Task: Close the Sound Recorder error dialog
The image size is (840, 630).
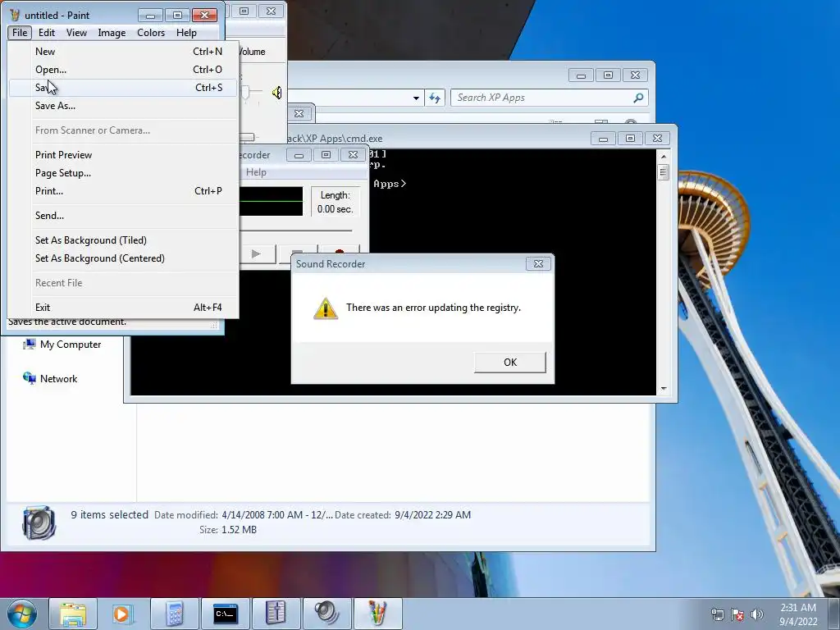Action: [538, 263]
